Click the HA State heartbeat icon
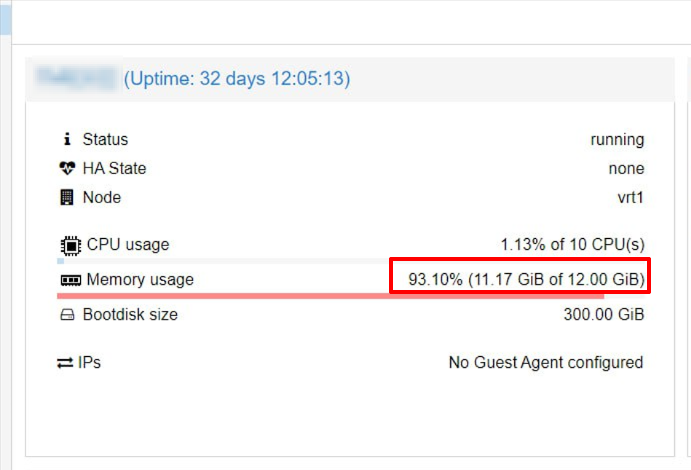This screenshot has width=691, height=470. pos(67,168)
